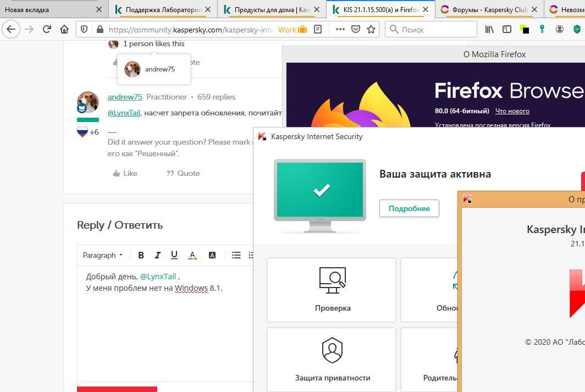
Task: Open the partially hidden Родитель… tile in Kaspersky
Action: pyautogui.click(x=429, y=360)
